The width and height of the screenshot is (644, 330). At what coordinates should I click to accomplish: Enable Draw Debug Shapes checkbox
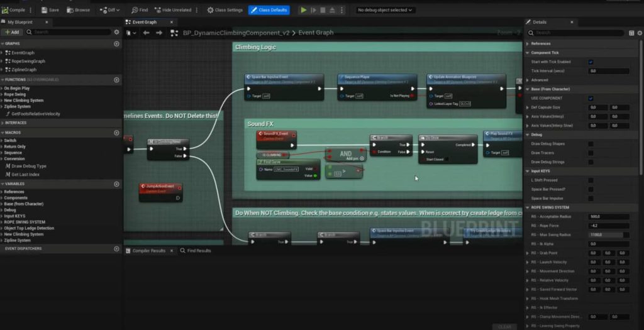pyautogui.click(x=591, y=144)
